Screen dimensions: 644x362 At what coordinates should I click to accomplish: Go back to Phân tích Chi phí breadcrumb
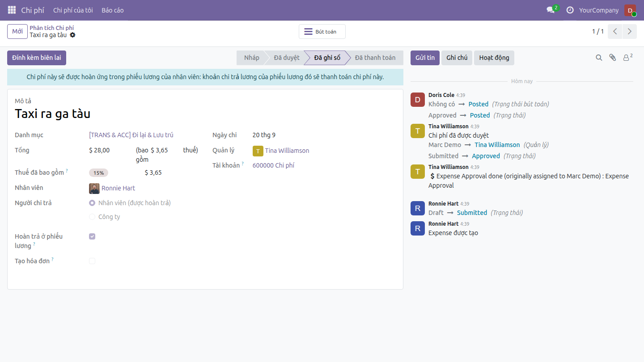coord(52,28)
